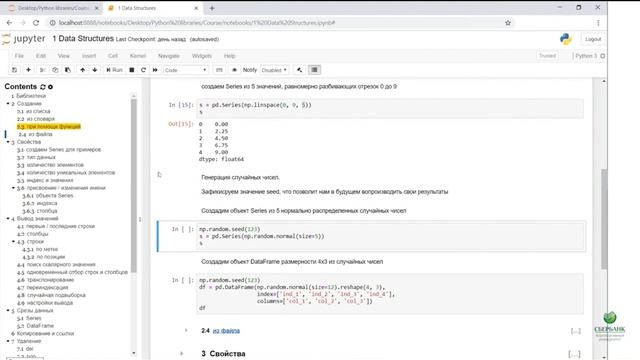Image resolution: width=640 pixels, height=360 pixels.
Task: Open the 2.4 из файла heading link
Action: (226, 331)
